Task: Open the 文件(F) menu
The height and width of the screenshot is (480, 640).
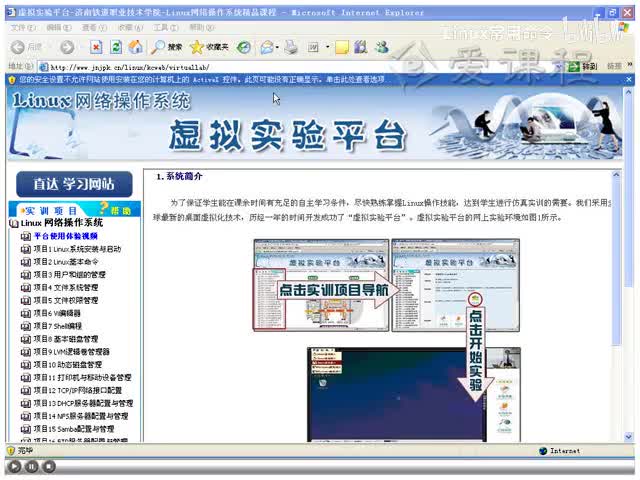Action: 22,27
